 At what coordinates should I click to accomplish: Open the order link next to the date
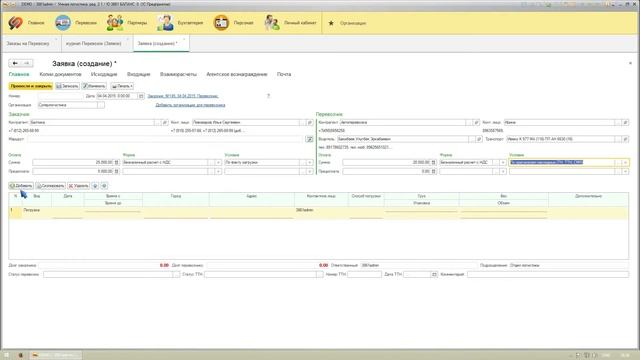coord(183,96)
